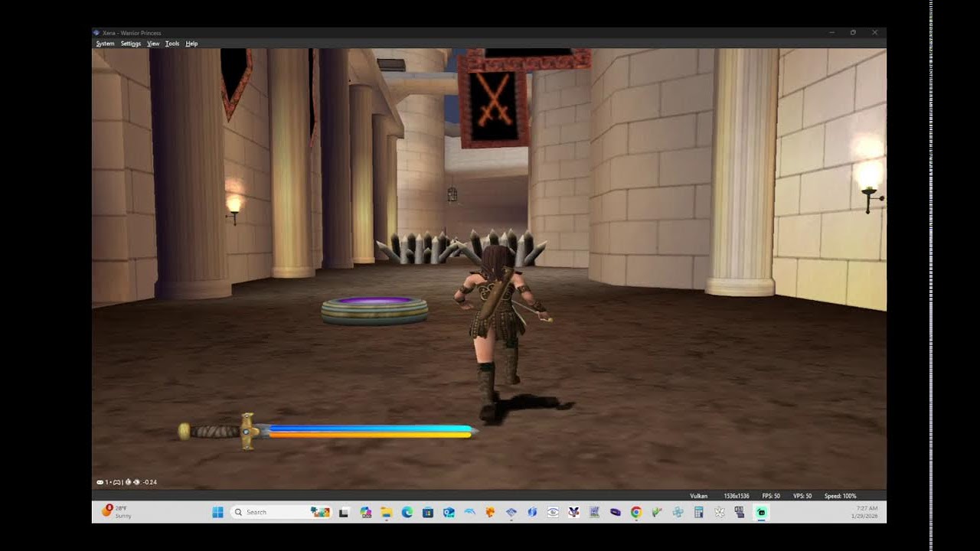Open the Help menu

click(x=191, y=44)
